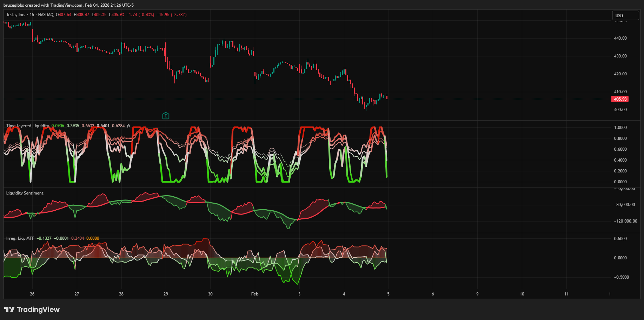Click the -15.95 (-3.78%) change value
Viewport: 644px width, 320px height.
click(x=172, y=15)
